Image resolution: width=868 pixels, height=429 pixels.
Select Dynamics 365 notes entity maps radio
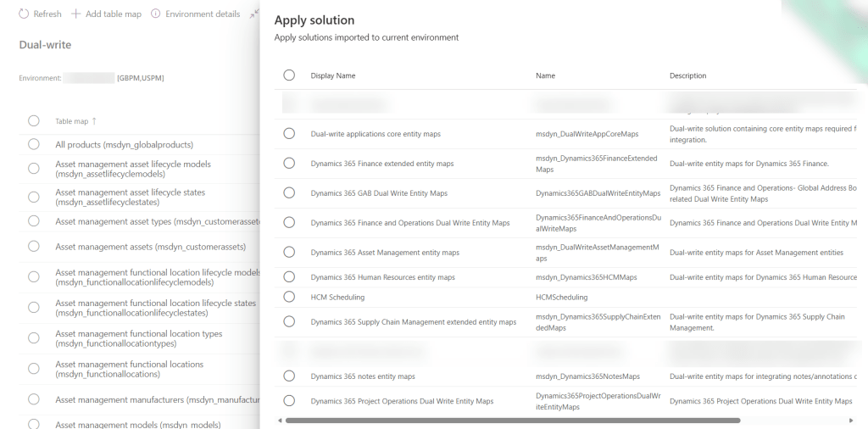point(289,376)
